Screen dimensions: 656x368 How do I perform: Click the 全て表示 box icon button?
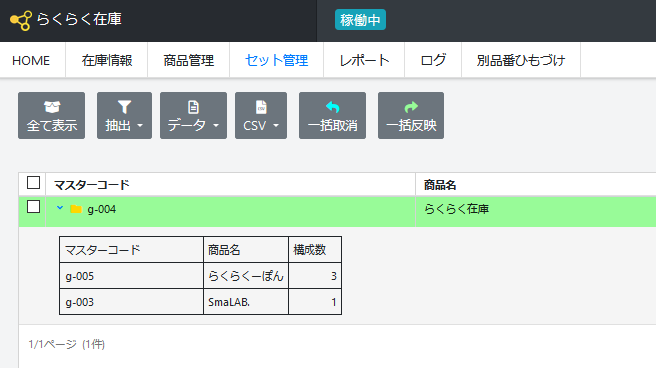(52, 107)
